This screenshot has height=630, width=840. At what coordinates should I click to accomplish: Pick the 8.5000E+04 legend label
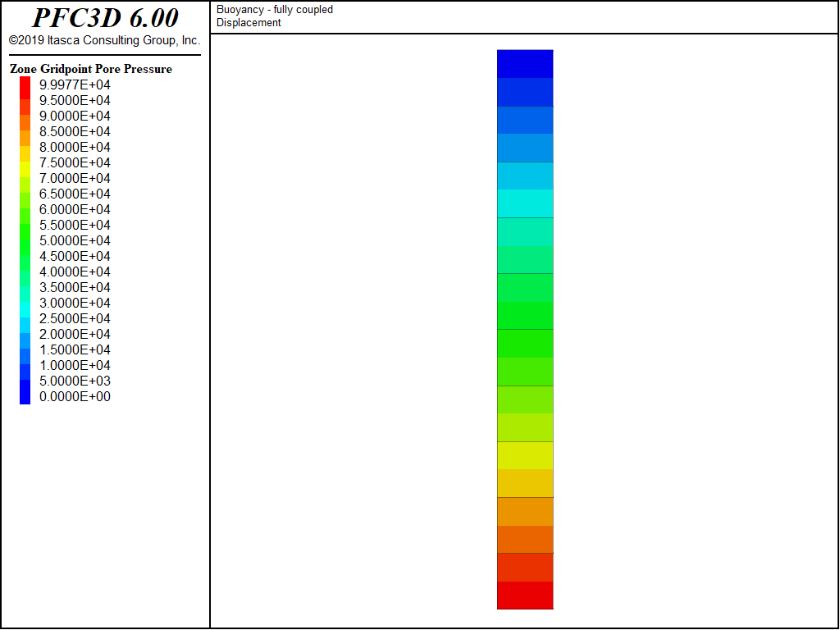75,131
